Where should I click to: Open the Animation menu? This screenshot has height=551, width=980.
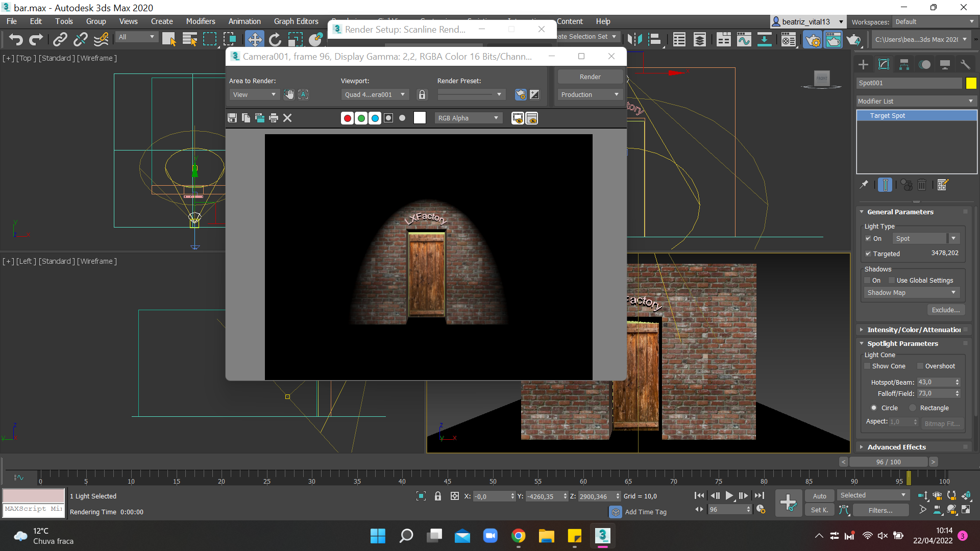click(x=244, y=21)
